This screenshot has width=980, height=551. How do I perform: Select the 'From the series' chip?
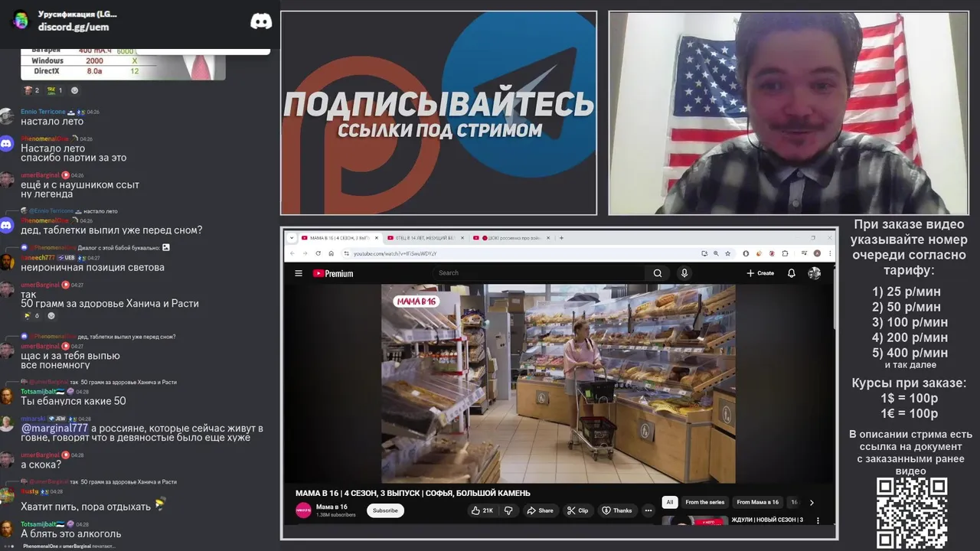pos(704,502)
